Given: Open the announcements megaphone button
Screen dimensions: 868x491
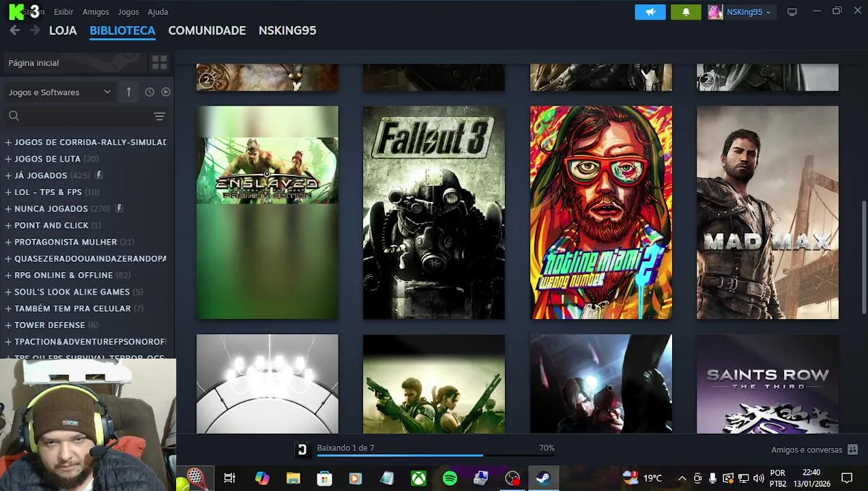Looking at the screenshot, I should 650,12.
